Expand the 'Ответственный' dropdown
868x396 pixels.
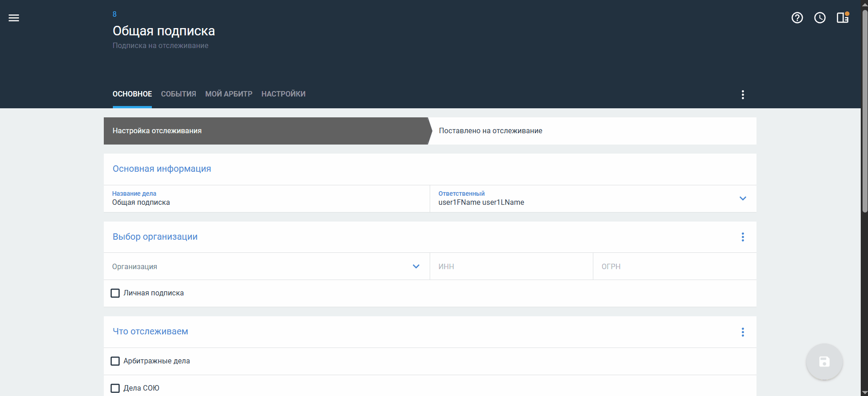pos(742,198)
